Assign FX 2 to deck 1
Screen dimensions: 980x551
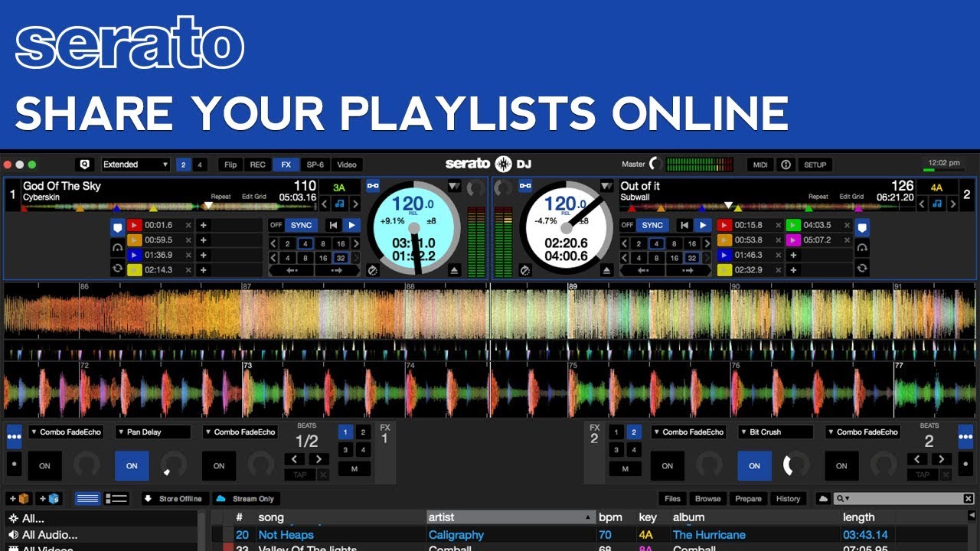coord(616,432)
